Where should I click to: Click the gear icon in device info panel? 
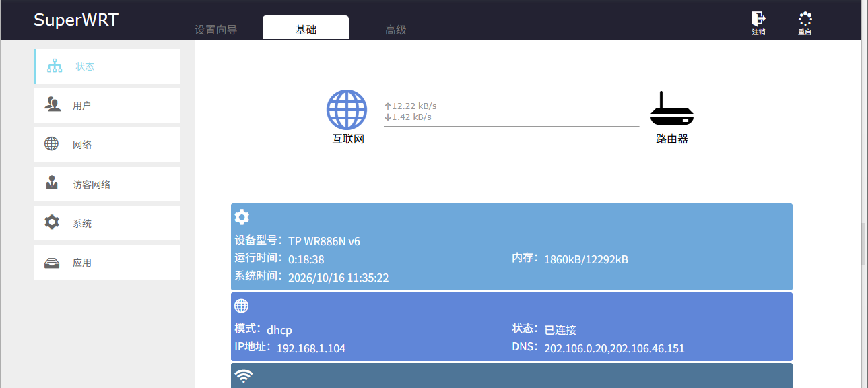click(x=242, y=217)
